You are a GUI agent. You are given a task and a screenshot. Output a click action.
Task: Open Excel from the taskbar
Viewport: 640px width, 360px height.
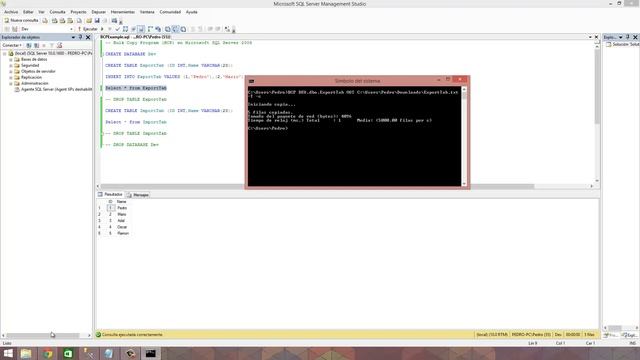point(68,353)
